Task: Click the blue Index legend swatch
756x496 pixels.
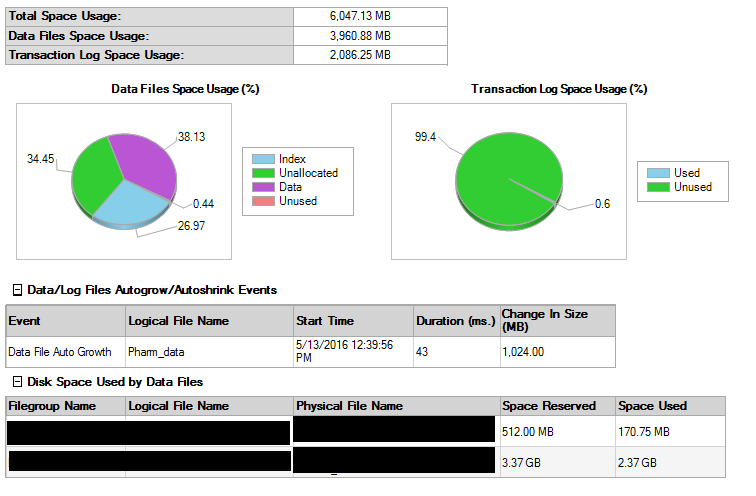Action: [x=263, y=159]
